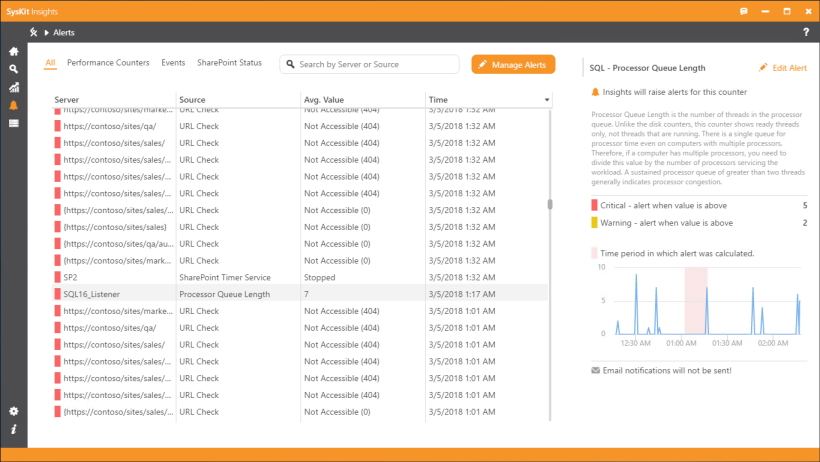The width and height of the screenshot is (820, 462).
Task: Click the Alerts breadcrumb item
Action: [64, 32]
